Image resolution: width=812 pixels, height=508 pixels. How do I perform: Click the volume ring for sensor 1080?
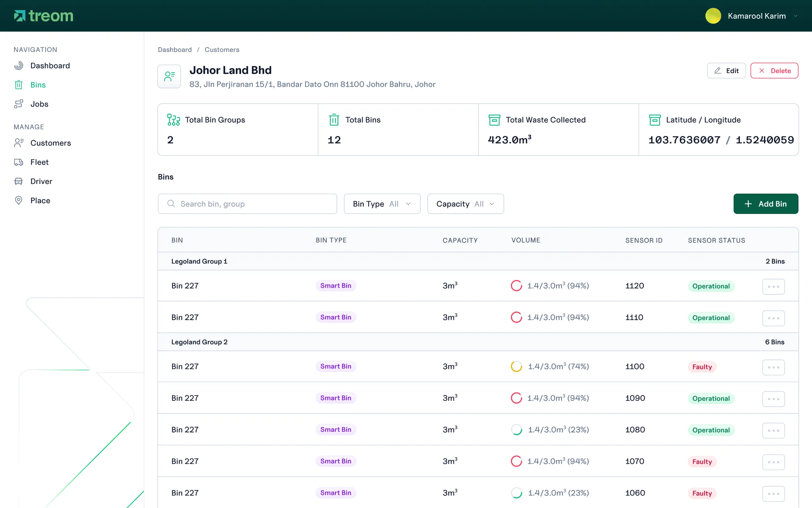516,429
